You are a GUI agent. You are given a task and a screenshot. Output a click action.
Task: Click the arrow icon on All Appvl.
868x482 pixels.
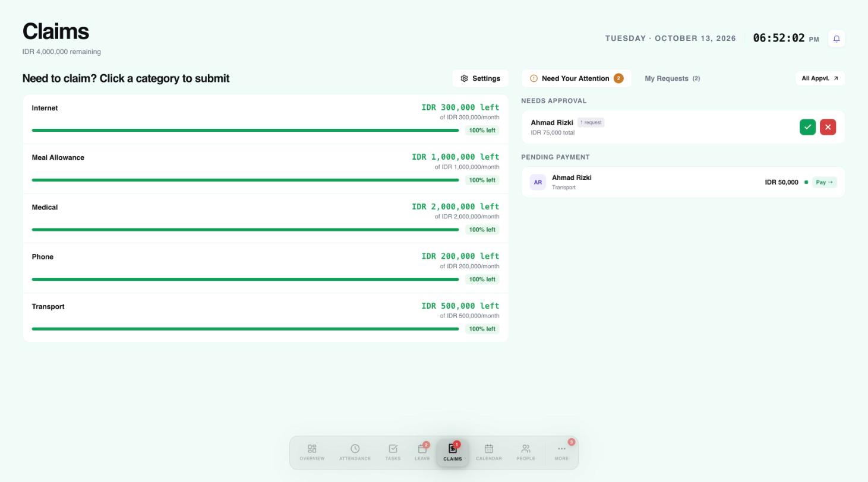[x=836, y=78]
